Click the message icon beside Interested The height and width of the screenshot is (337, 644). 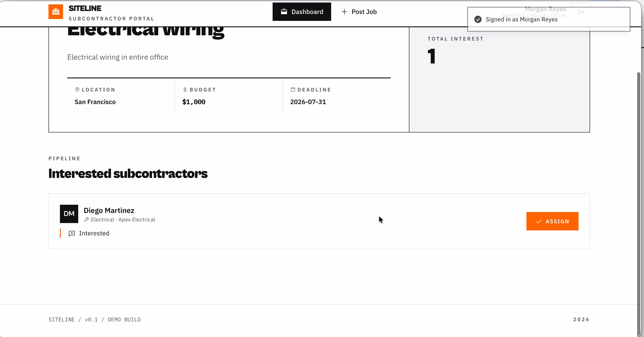click(x=72, y=234)
